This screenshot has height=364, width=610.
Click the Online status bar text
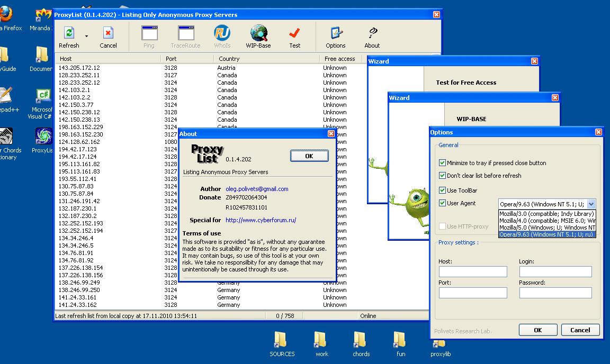point(368,316)
